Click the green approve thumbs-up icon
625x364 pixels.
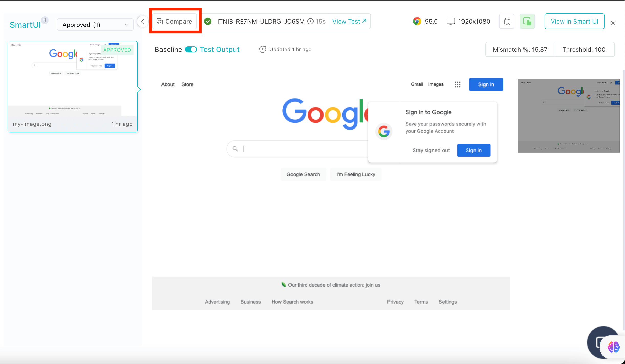527,22
